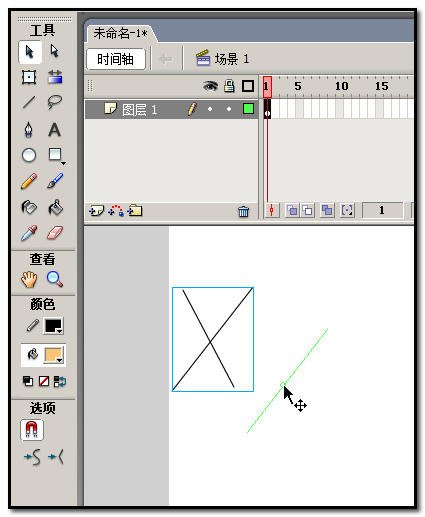The image size is (425, 517).
Task: Click the layer pencil editing icon
Action: point(192,109)
